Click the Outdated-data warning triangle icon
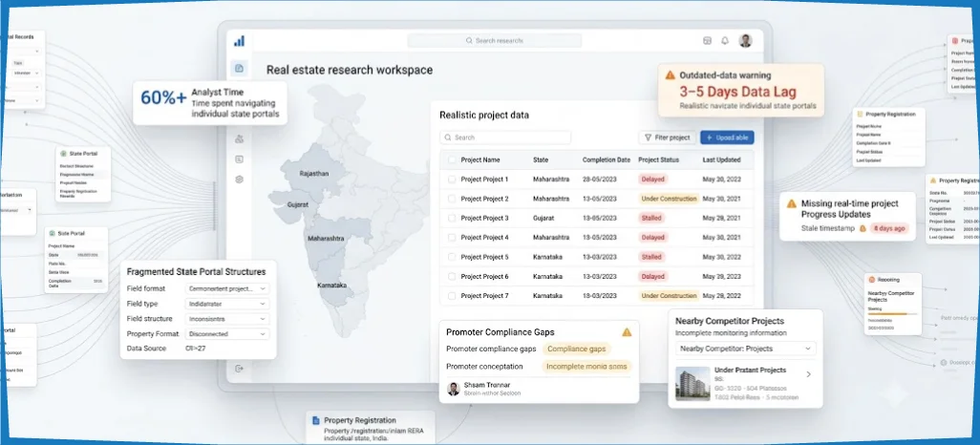The height and width of the screenshot is (445, 980). pos(670,75)
